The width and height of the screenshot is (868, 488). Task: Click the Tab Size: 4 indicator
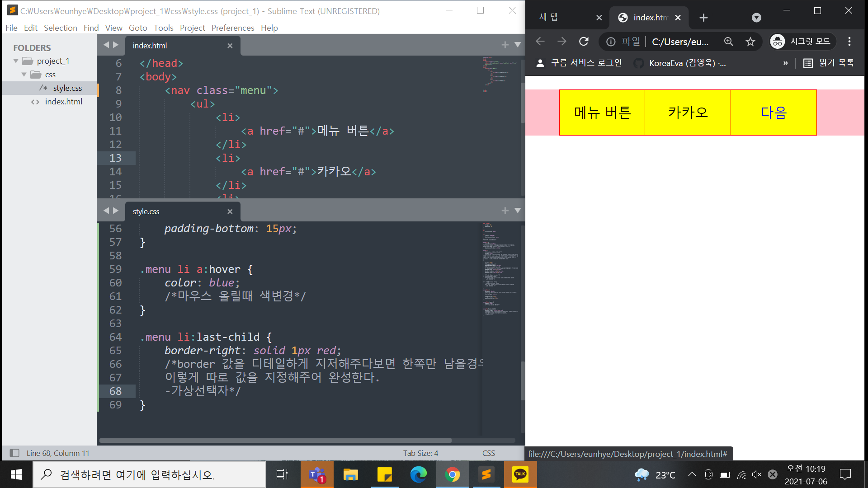click(420, 453)
